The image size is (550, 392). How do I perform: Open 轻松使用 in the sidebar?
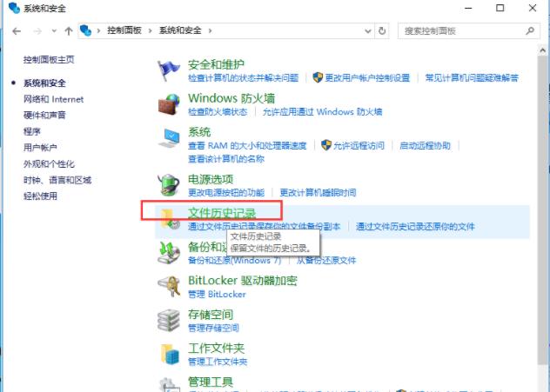(x=40, y=196)
